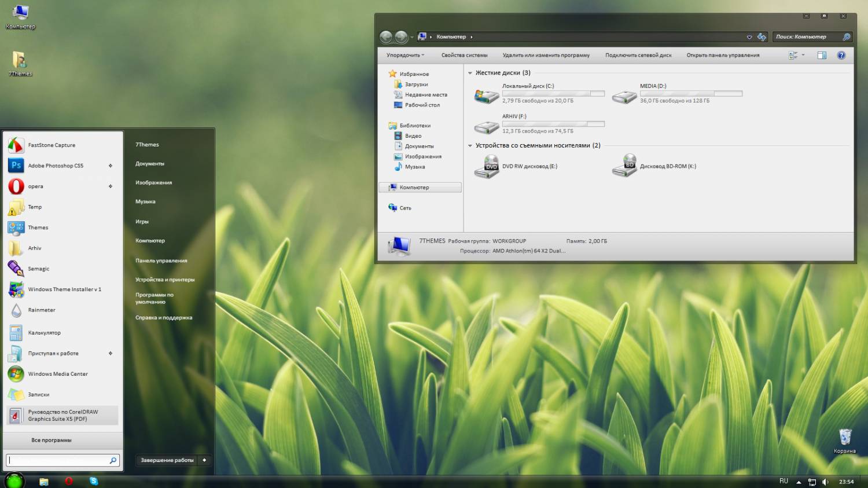Launch Windows Media Center
The image size is (868, 488).
62,374
